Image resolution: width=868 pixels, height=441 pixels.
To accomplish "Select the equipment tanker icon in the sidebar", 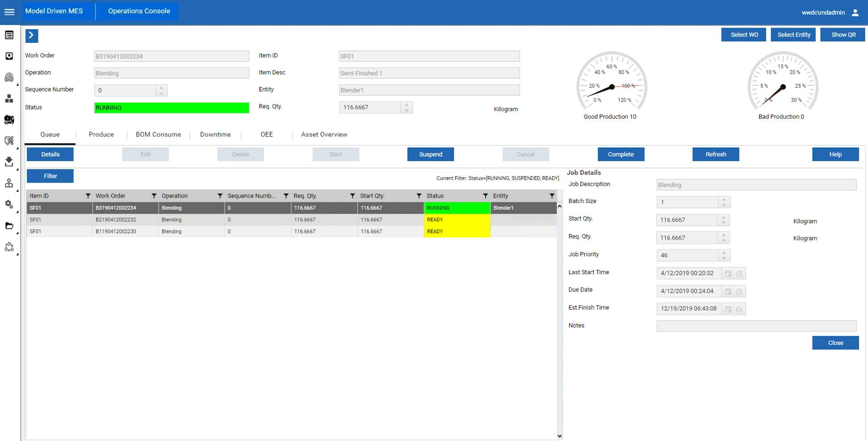I will click(x=9, y=120).
